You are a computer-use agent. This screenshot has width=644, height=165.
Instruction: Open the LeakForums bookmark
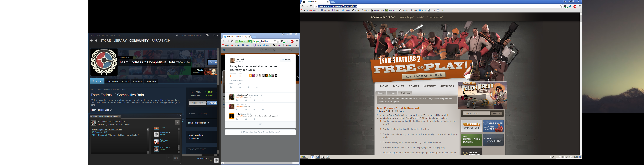point(391,11)
